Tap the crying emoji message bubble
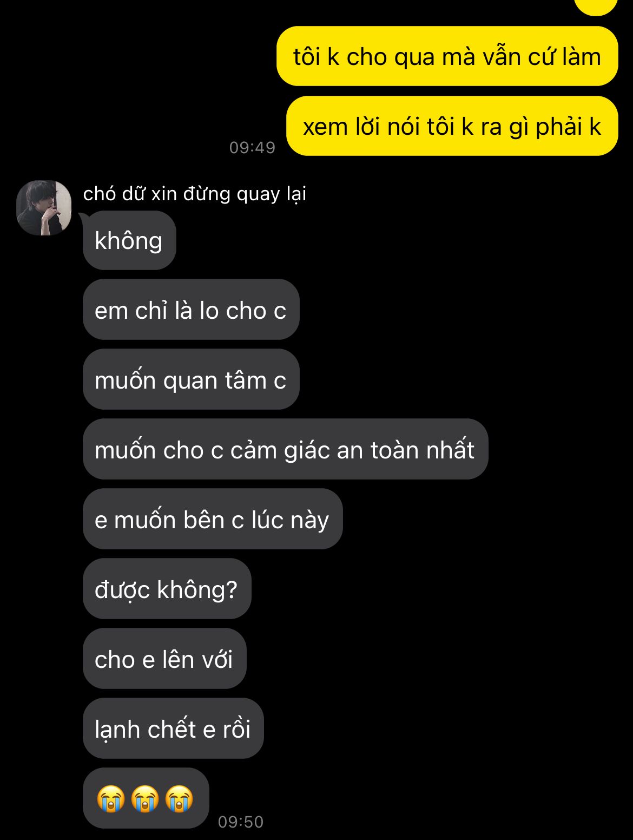This screenshot has width=633, height=840. tap(146, 798)
